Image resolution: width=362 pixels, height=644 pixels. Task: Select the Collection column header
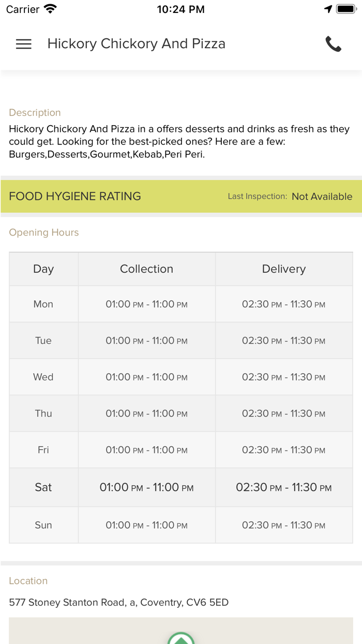tap(146, 269)
